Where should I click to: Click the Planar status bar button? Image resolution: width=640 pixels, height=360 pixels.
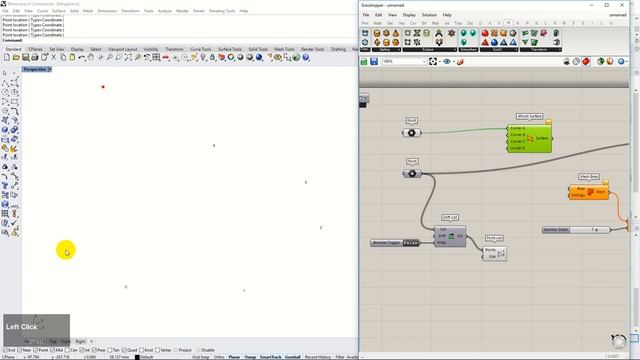[x=234, y=357]
